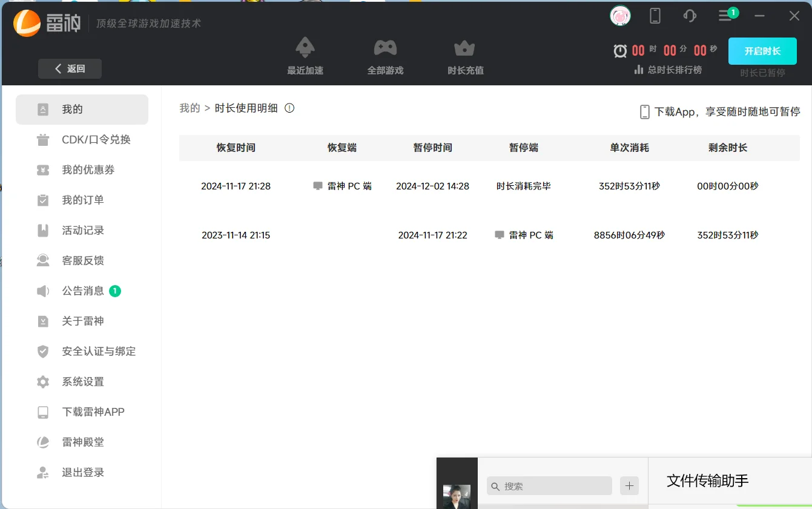Click the mobile phone icon in the titlebar
Screen dimensions: 812x509
click(x=655, y=16)
